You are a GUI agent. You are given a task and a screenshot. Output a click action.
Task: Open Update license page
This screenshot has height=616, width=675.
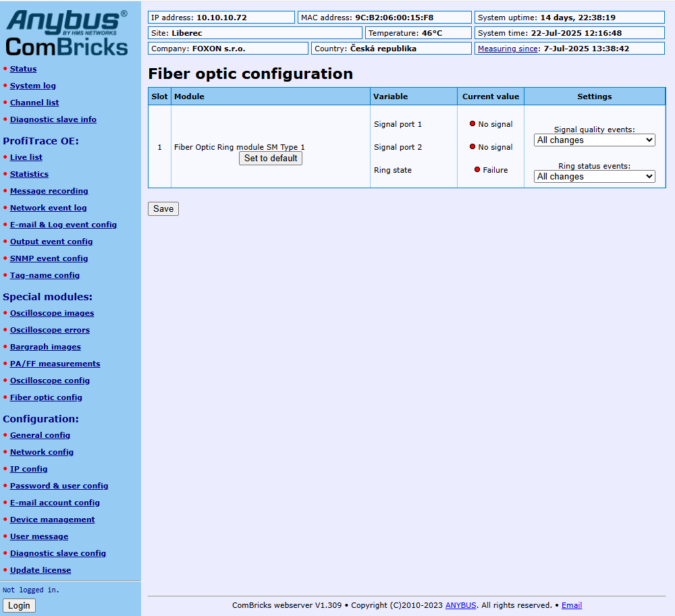pos(40,569)
